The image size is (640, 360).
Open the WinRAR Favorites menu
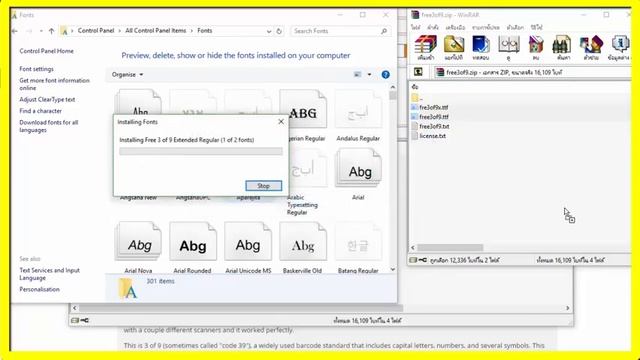click(x=486, y=27)
